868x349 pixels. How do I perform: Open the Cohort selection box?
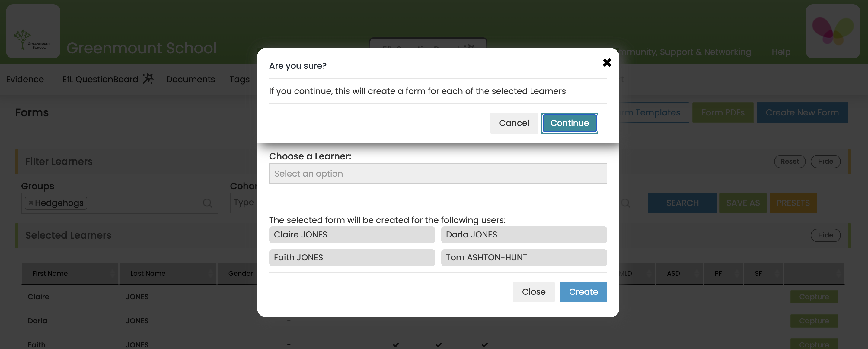[246, 202]
